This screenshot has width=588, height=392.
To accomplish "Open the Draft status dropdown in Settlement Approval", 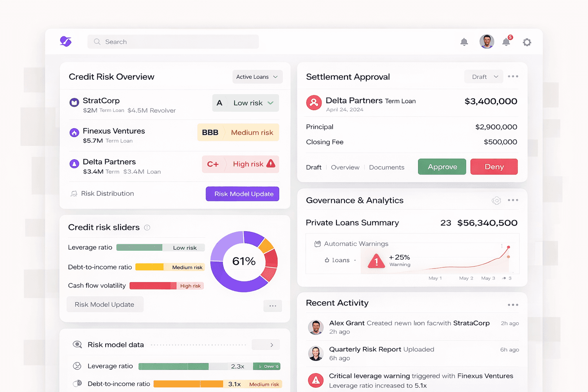I will [x=483, y=77].
